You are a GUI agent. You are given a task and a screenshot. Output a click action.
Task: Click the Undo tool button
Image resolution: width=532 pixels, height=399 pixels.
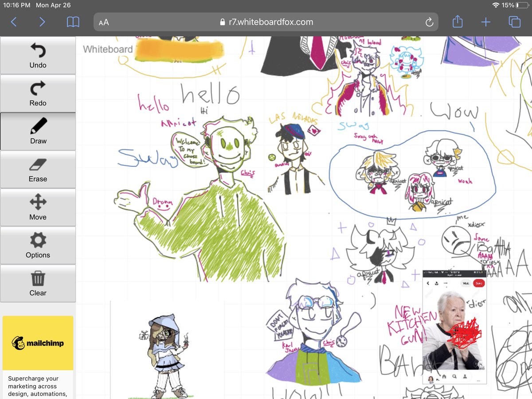[x=38, y=55]
